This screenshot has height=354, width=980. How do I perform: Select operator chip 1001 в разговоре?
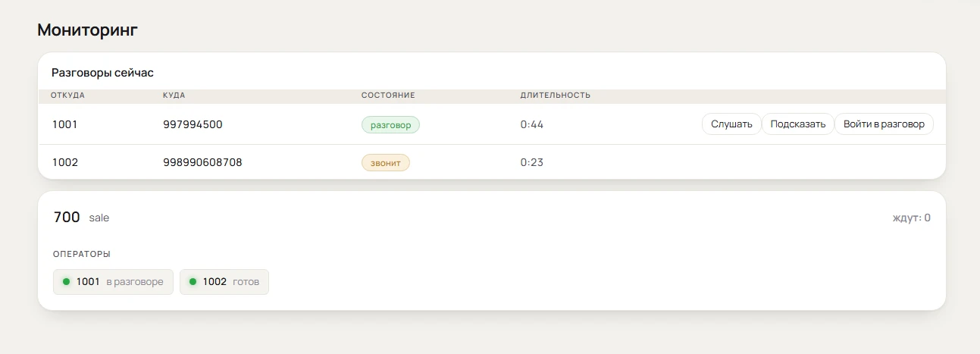114,281
